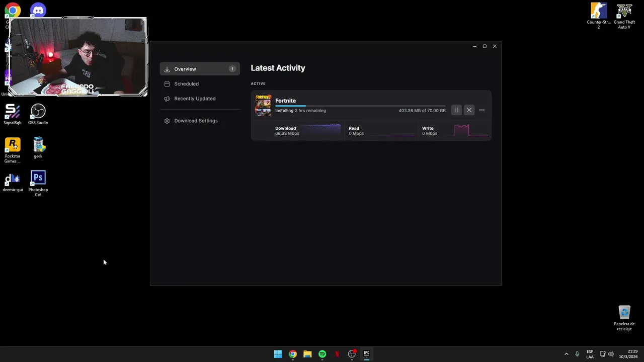Click the Download Settings gear icon
644x362 pixels.
tap(167, 121)
